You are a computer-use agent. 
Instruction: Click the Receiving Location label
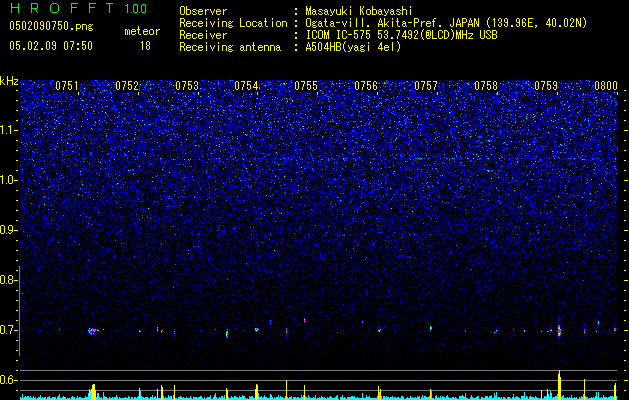(x=233, y=23)
